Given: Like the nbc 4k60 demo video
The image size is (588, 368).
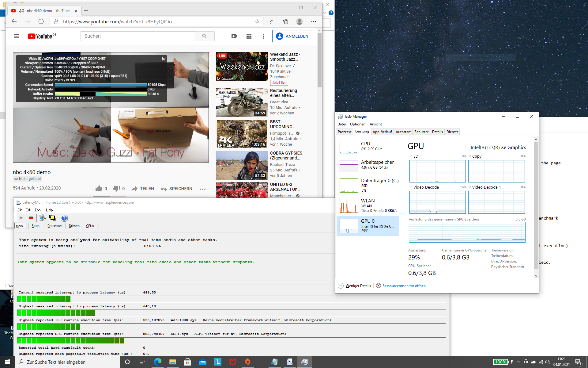Looking at the screenshot, I should 99,189.
